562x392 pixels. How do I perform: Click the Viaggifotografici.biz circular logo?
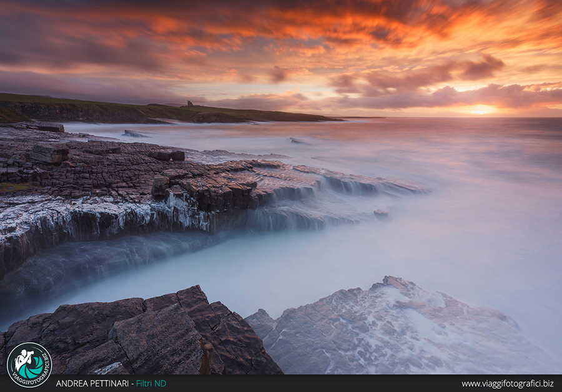29,365
